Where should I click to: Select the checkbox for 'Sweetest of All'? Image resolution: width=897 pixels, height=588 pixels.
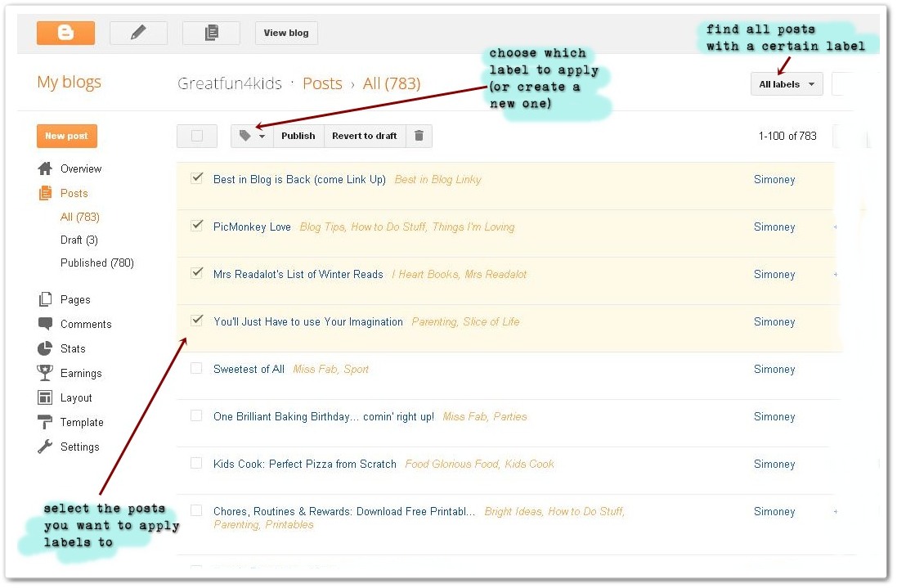click(196, 367)
